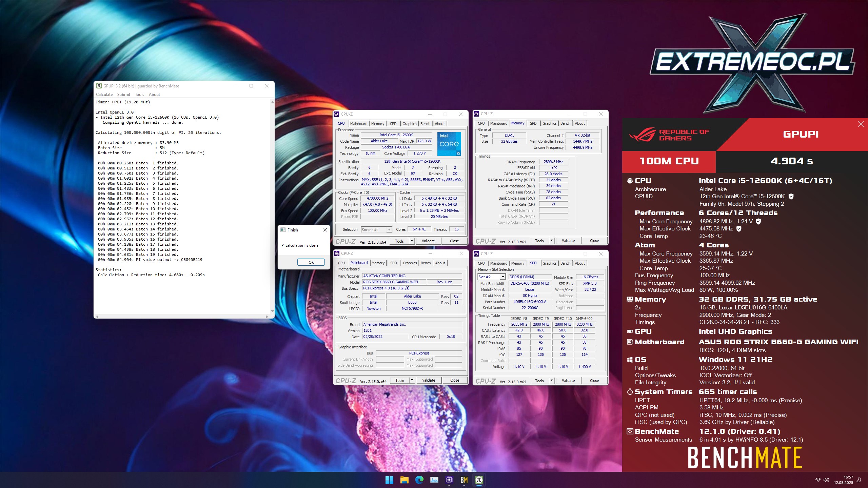Click Close in CPU-Z Mainboard window
The image size is (868, 488).
pyautogui.click(x=455, y=380)
